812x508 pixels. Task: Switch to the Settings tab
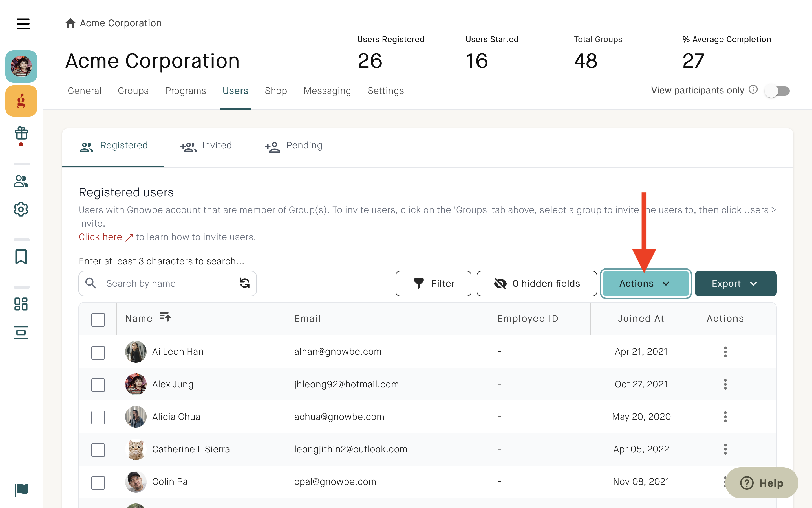(385, 91)
